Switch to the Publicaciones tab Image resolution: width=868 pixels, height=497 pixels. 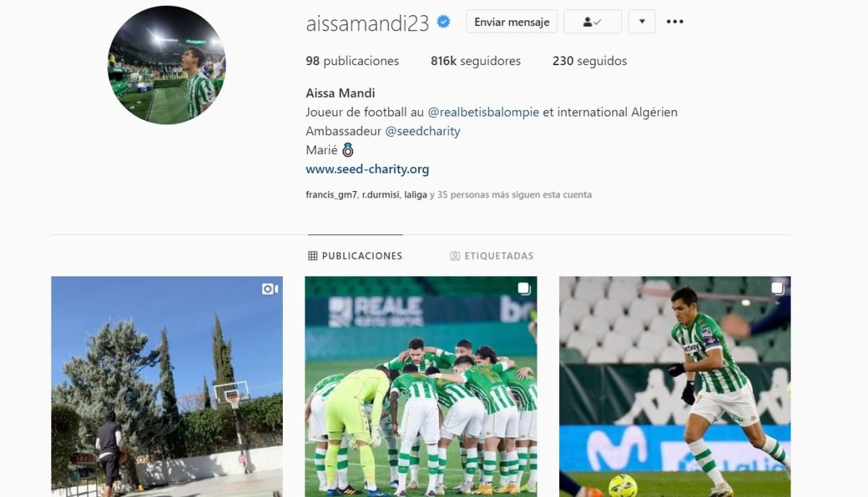coord(355,255)
